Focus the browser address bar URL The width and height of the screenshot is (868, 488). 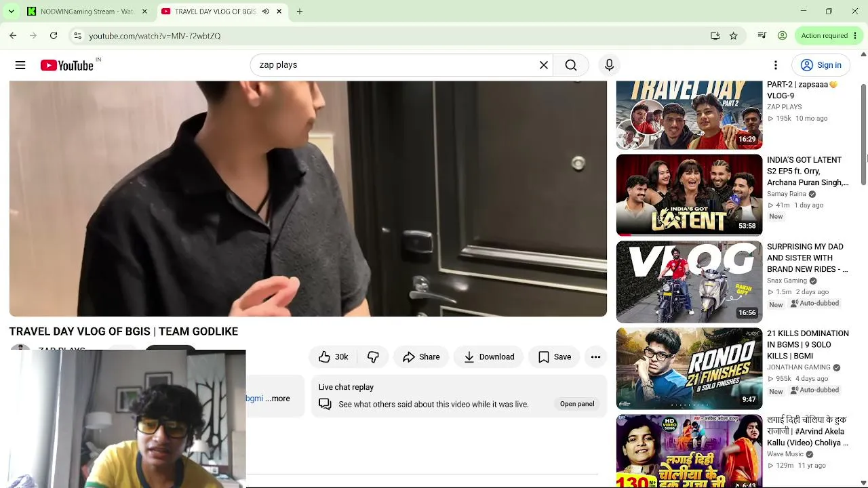tap(155, 36)
